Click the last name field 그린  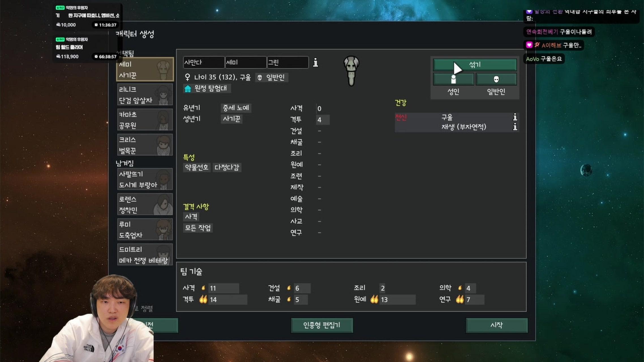point(287,62)
